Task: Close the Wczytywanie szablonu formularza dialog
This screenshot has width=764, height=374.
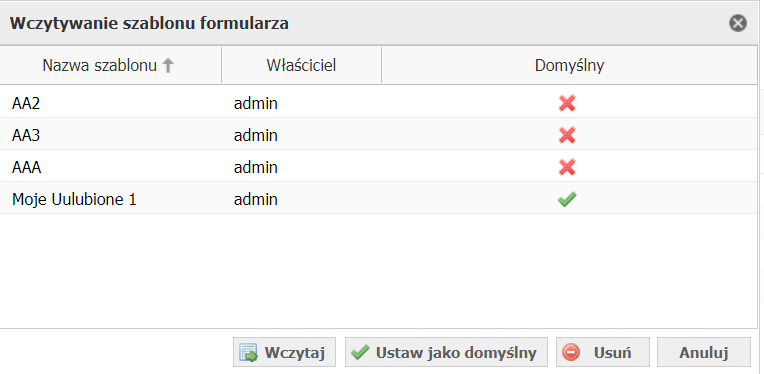Action: (738, 23)
